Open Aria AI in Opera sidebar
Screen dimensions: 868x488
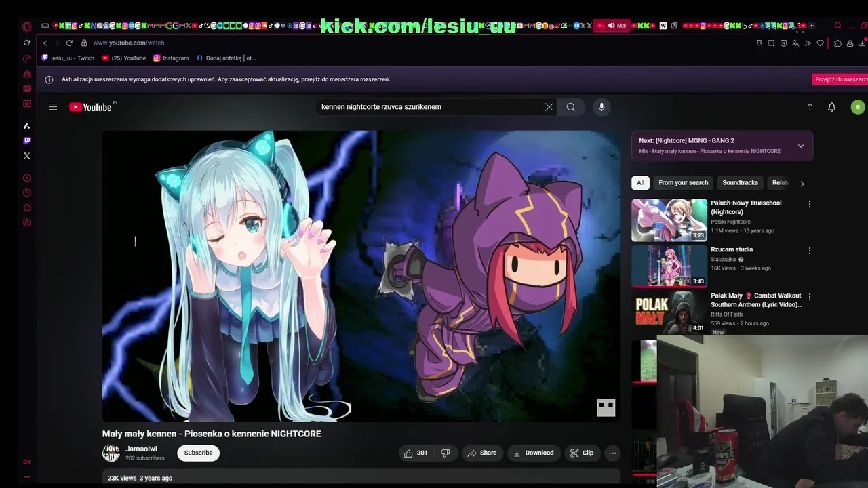coord(27,126)
